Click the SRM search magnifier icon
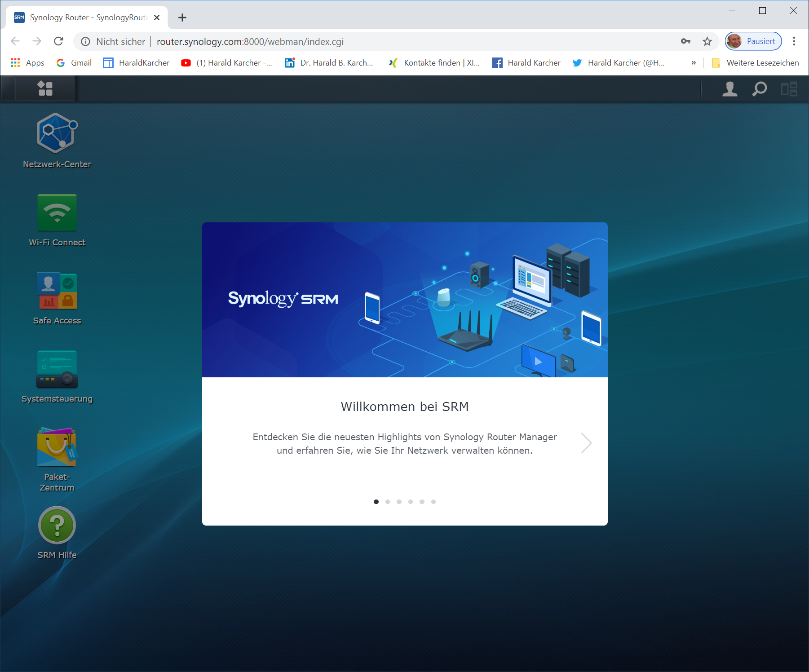809x672 pixels. (x=760, y=89)
